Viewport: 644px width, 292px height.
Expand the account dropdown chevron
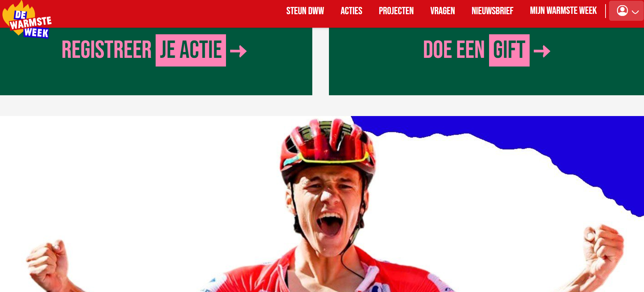coord(635,12)
